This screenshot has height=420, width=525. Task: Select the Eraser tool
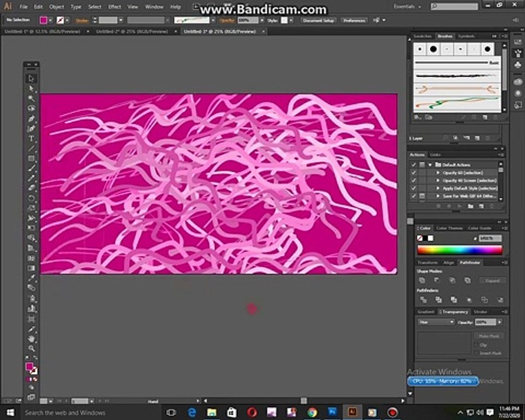pyautogui.click(x=31, y=188)
